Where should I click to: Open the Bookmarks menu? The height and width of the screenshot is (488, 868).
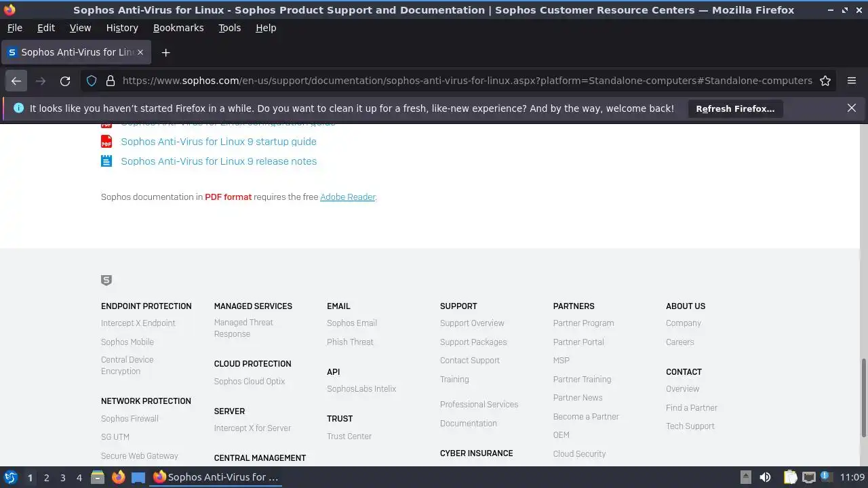(178, 28)
